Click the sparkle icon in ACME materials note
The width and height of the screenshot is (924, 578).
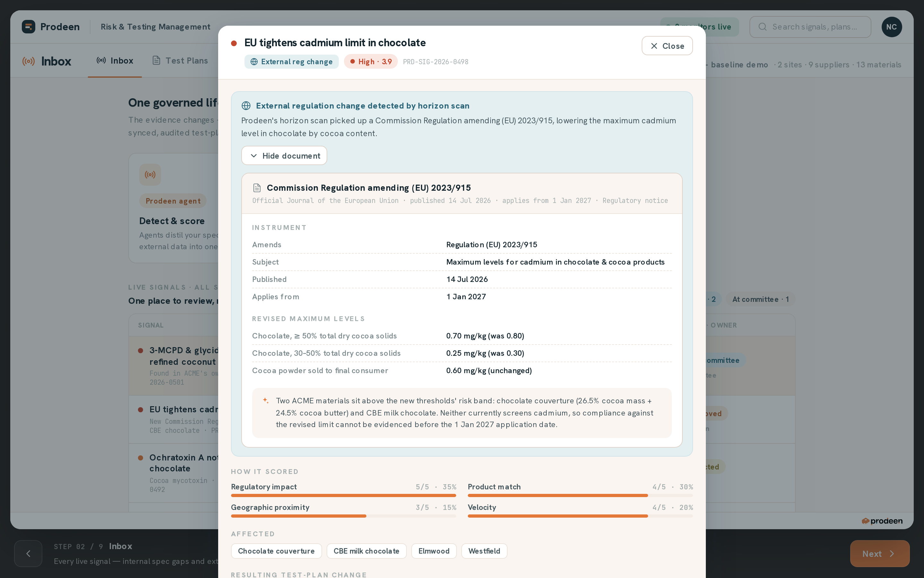click(x=266, y=400)
